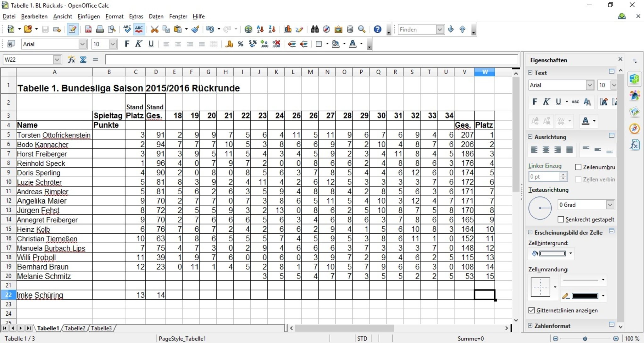
Task: Apply percent number format icon
Action: coord(241,44)
